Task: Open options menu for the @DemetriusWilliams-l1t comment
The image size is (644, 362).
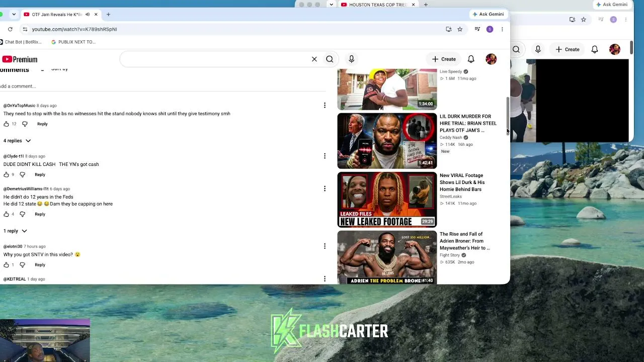Action: coord(325,189)
